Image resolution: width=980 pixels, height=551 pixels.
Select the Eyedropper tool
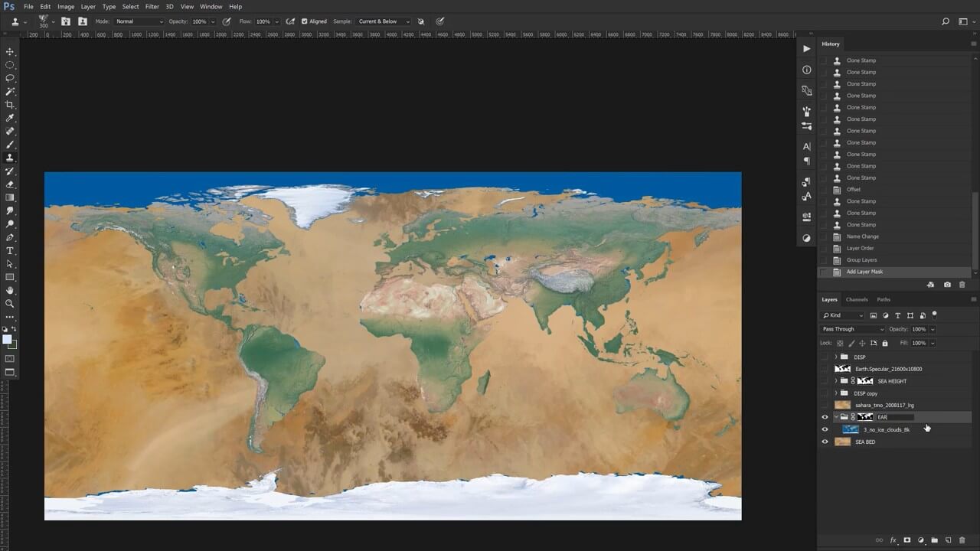pos(10,118)
